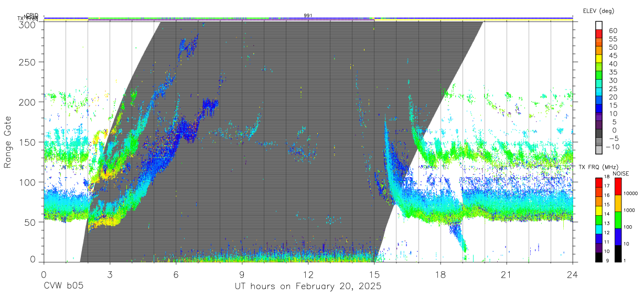Click ELEV legend label '−10'
Image resolution: width=644 pixels, height=297 pixels.
pyautogui.click(x=613, y=147)
